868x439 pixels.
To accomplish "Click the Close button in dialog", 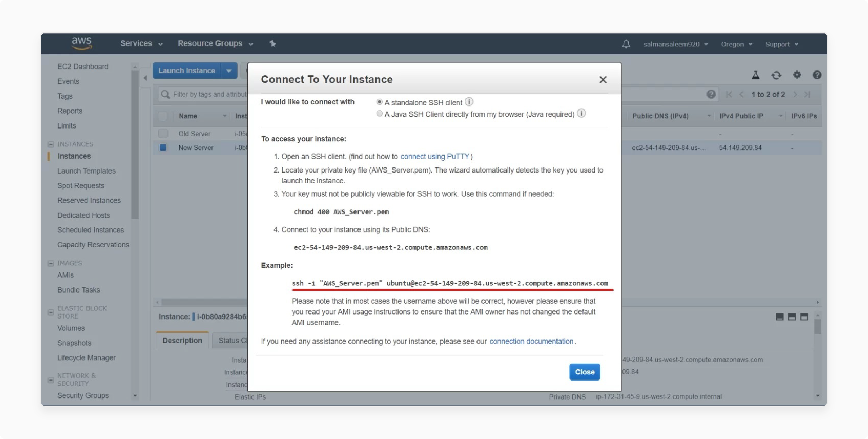I will coord(585,372).
